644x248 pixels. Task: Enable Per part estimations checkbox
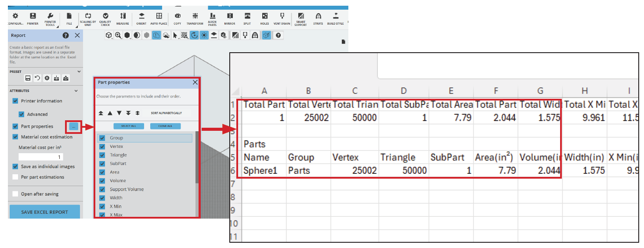pos(15,177)
